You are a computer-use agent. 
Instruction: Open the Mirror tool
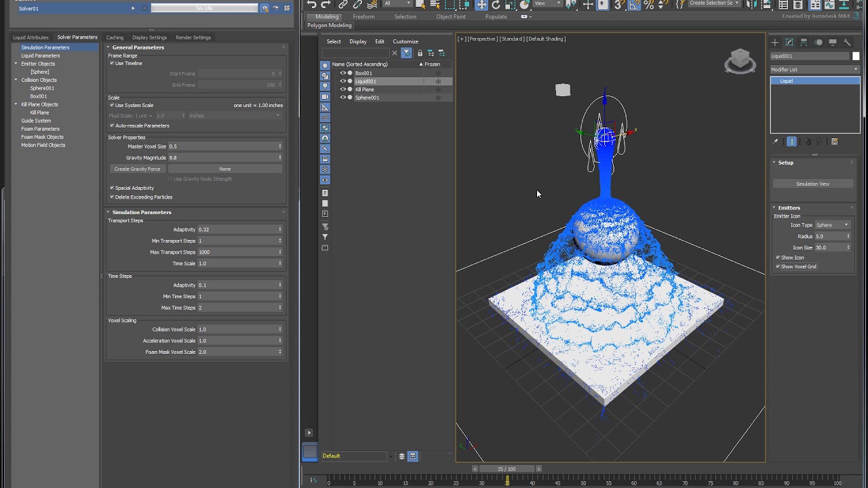coord(751,4)
